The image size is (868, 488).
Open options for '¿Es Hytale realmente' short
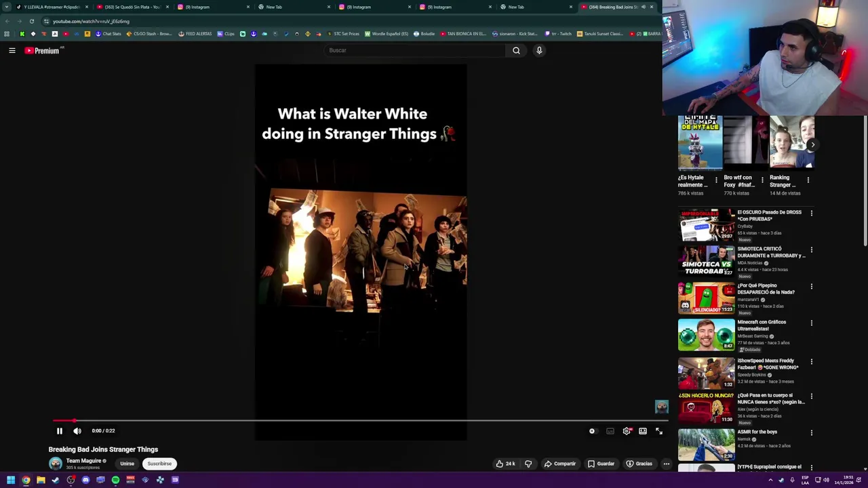tap(716, 180)
